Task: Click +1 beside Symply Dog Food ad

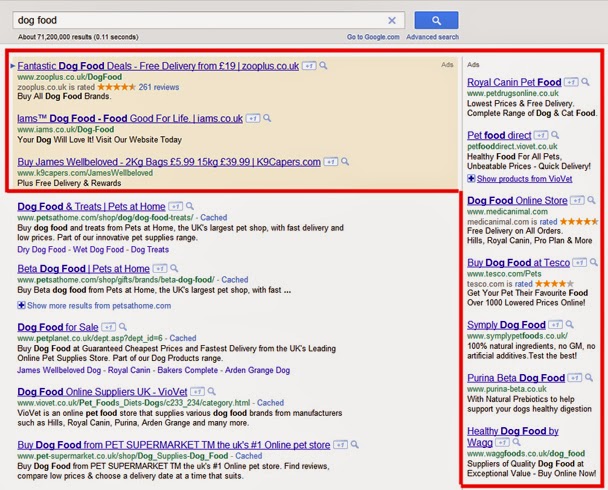Action: click(x=556, y=325)
